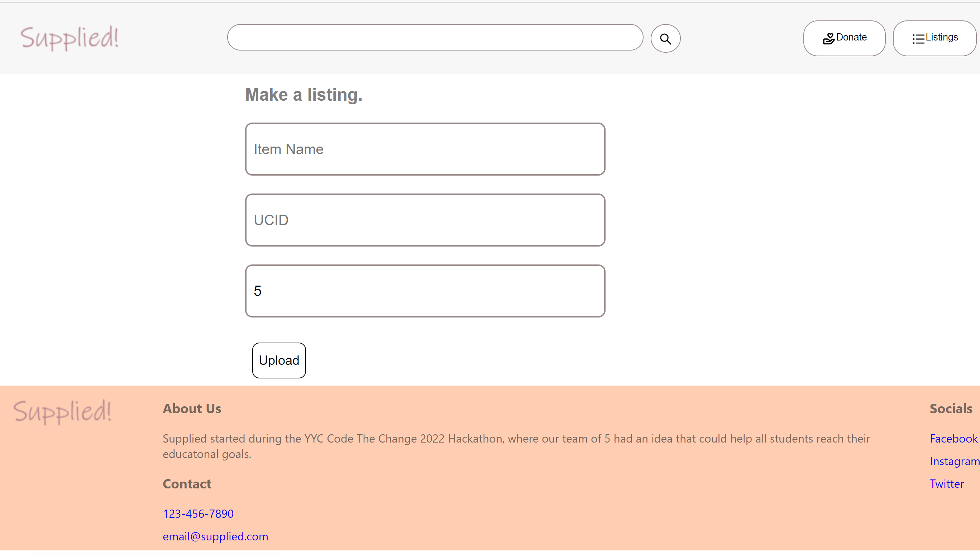The height and width of the screenshot is (554, 980).
Task: Click the email@supplied.com link
Action: pos(215,536)
